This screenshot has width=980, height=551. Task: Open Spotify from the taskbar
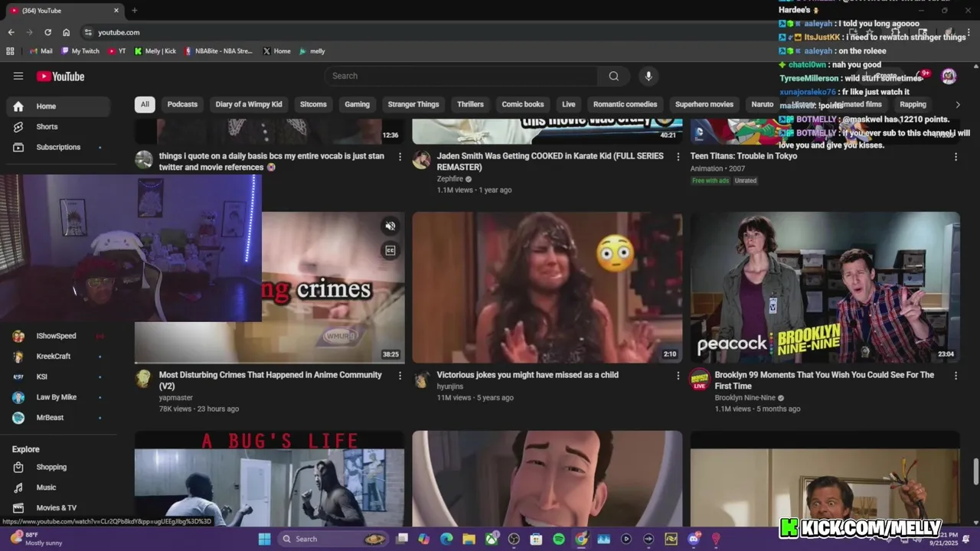click(x=559, y=539)
